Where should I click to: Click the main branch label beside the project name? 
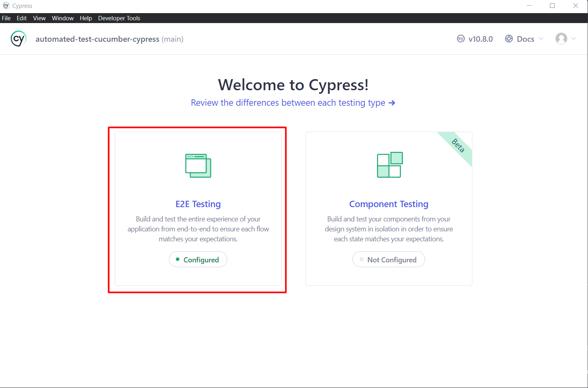[x=173, y=39]
